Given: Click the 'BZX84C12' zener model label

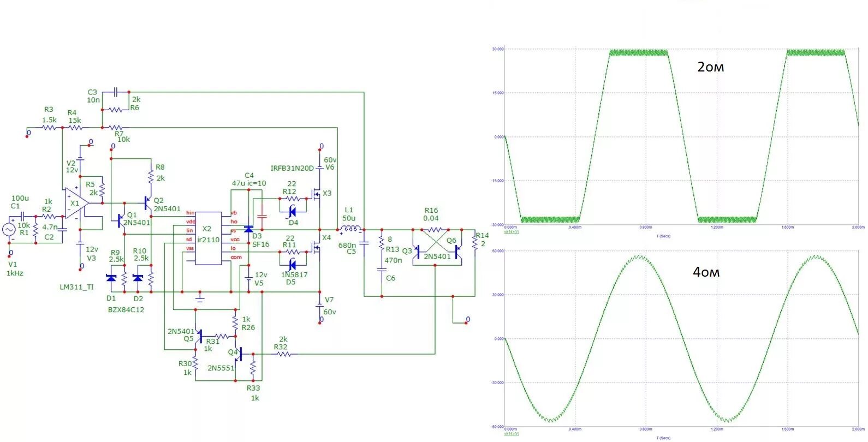Looking at the screenshot, I should (126, 310).
